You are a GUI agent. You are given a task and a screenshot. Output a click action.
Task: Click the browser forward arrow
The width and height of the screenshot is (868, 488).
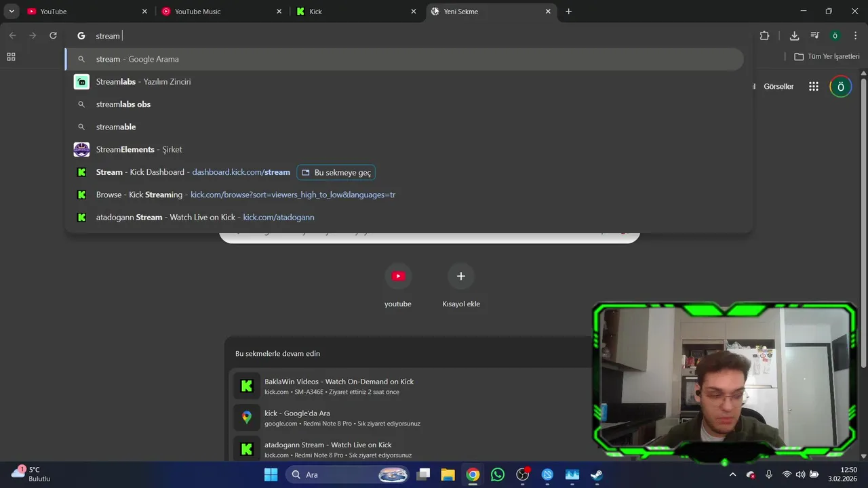click(x=33, y=36)
